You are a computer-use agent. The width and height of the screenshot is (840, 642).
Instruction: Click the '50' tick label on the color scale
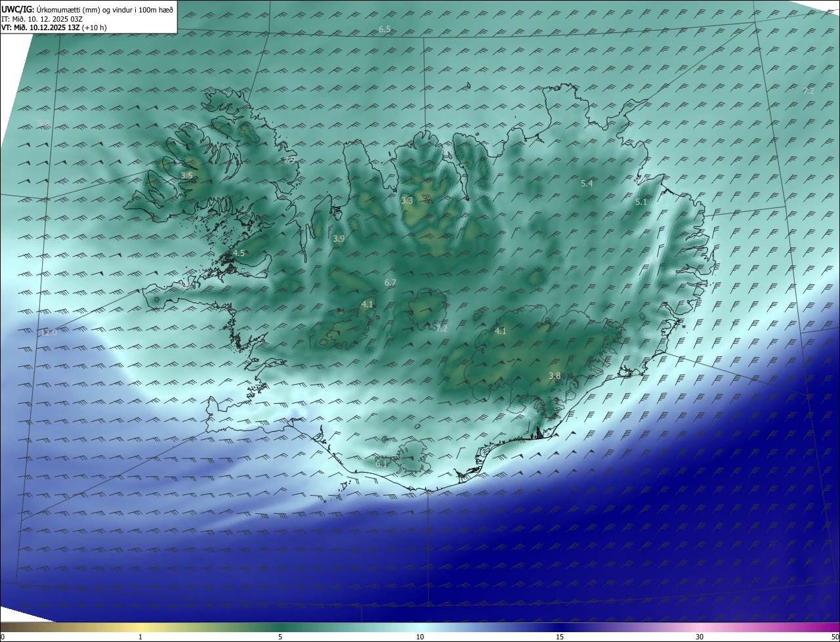[x=835, y=637]
